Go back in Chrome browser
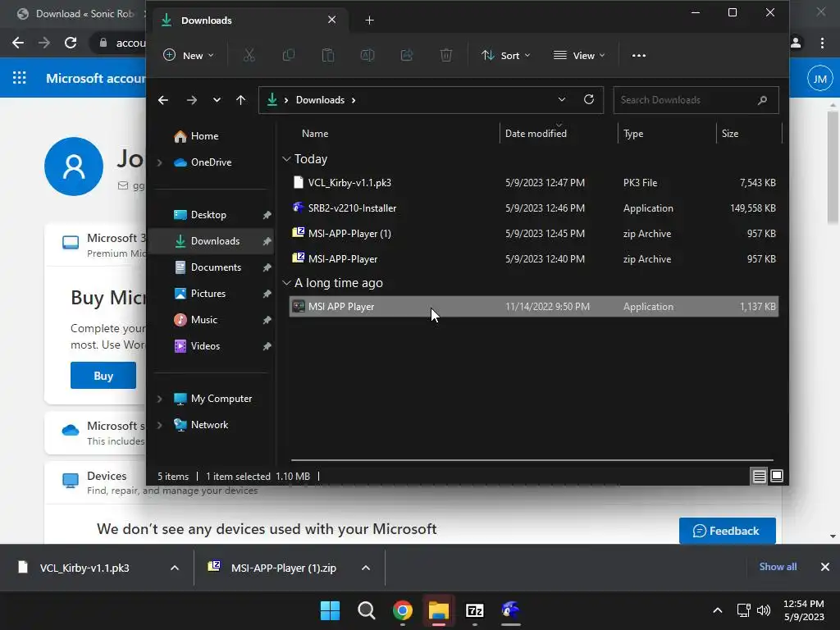The image size is (840, 630). [x=18, y=43]
